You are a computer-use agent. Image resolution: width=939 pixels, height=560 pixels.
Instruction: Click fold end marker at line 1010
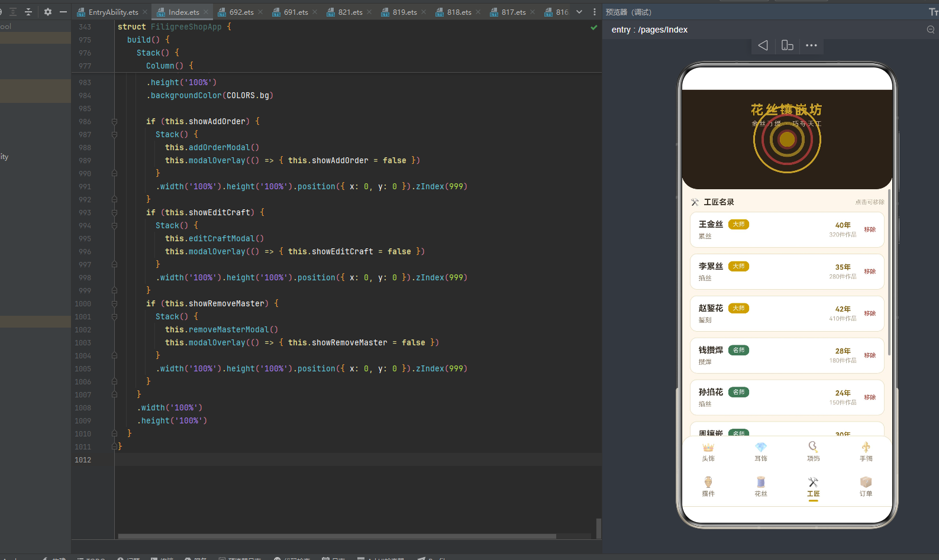pos(114,433)
